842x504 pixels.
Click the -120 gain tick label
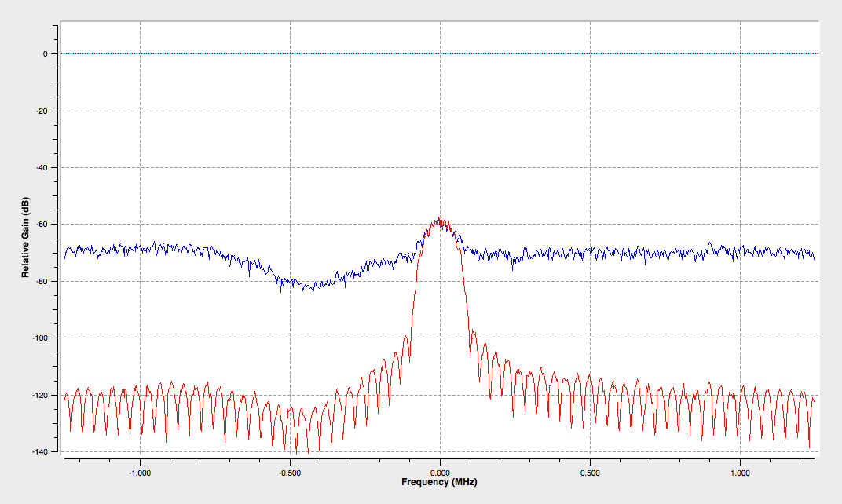coord(40,395)
